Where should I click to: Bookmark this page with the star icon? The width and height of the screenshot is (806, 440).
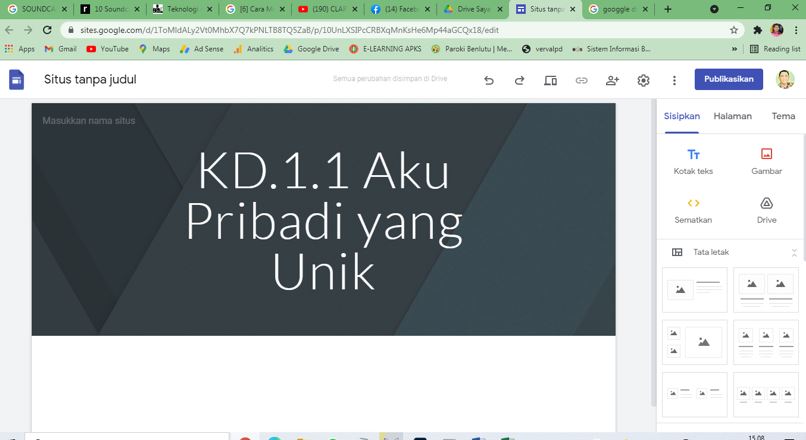pyautogui.click(x=734, y=30)
